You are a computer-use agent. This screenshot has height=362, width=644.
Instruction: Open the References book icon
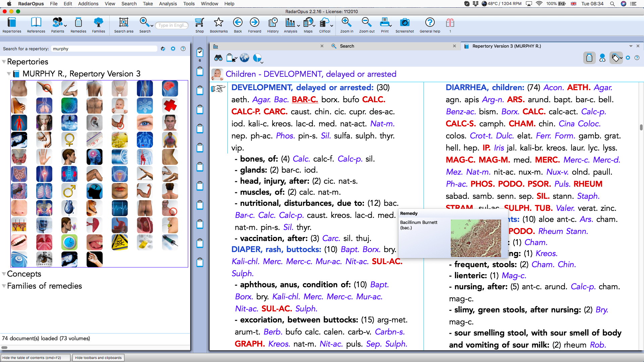pos(36,22)
